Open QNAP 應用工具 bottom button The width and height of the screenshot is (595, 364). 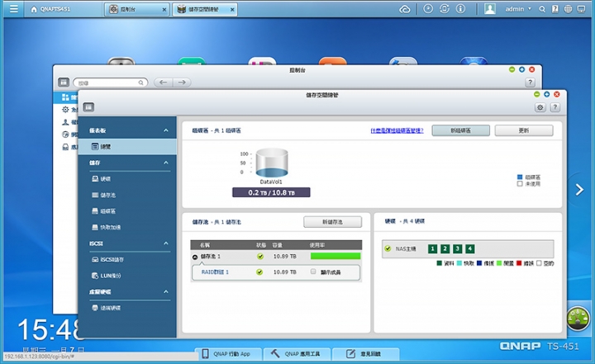click(x=297, y=354)
